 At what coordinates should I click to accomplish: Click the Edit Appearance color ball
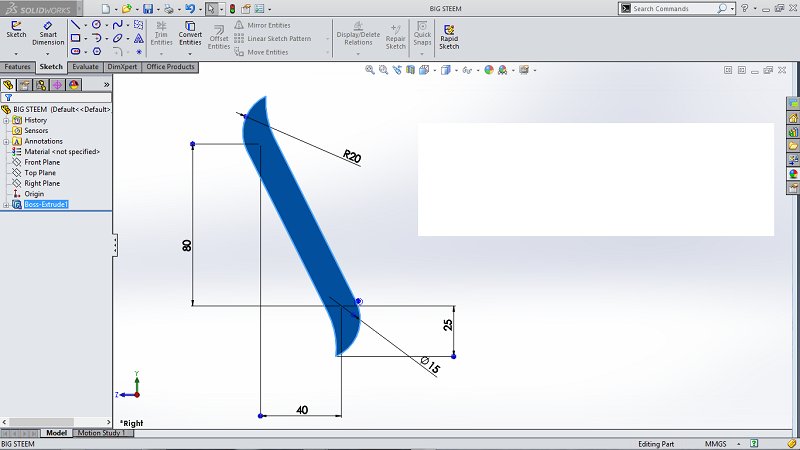pyautogui.click(x=489, y=70)
